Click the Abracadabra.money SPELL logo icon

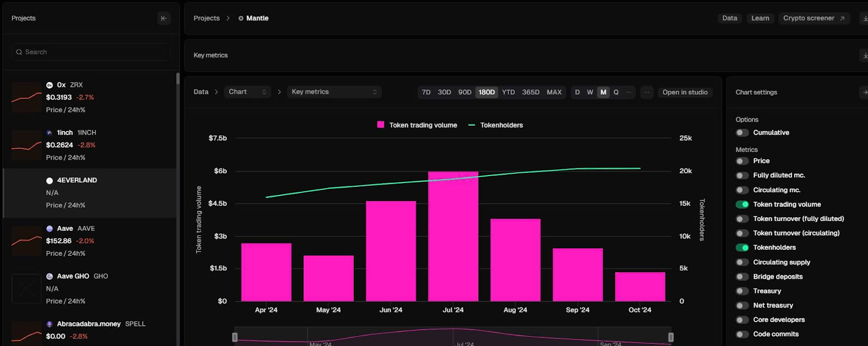[49, 324]
